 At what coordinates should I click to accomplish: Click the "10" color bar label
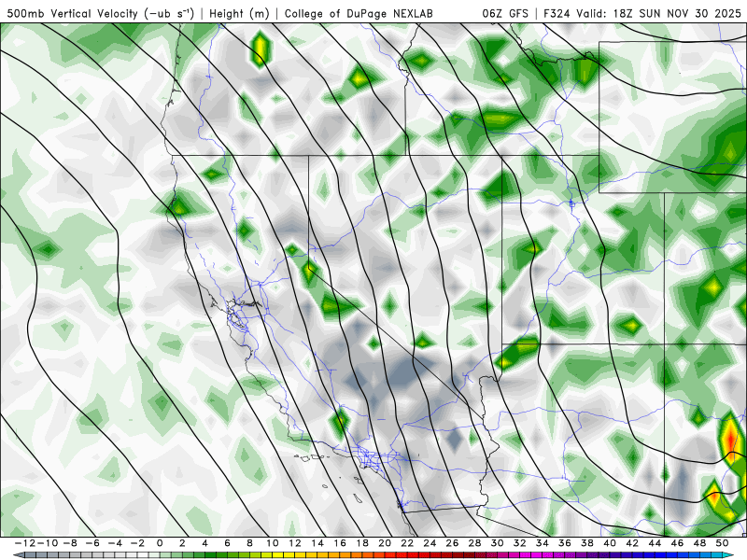point(273,543)
